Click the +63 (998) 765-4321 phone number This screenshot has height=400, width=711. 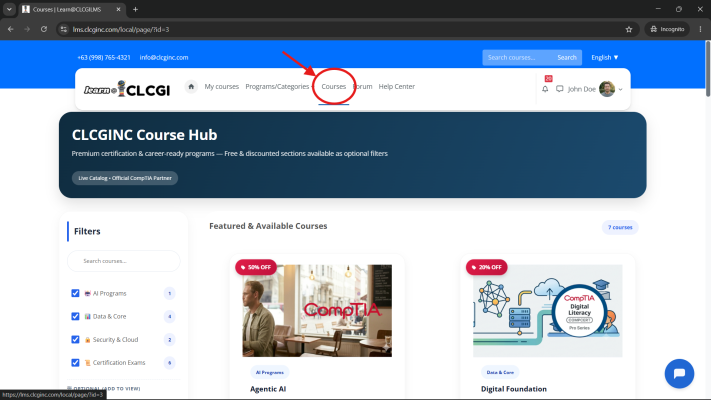pyautogui.click(x=104, y=57)
